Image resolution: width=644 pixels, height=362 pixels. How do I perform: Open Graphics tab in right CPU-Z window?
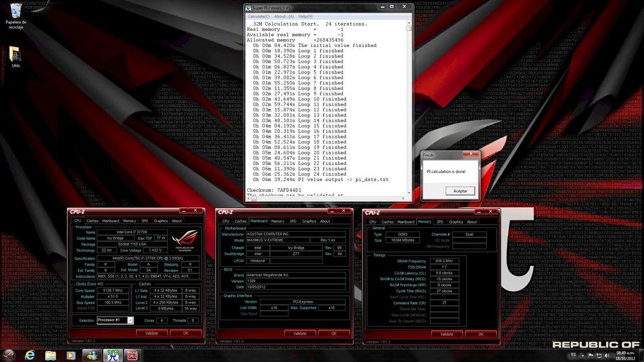(456, 222)
